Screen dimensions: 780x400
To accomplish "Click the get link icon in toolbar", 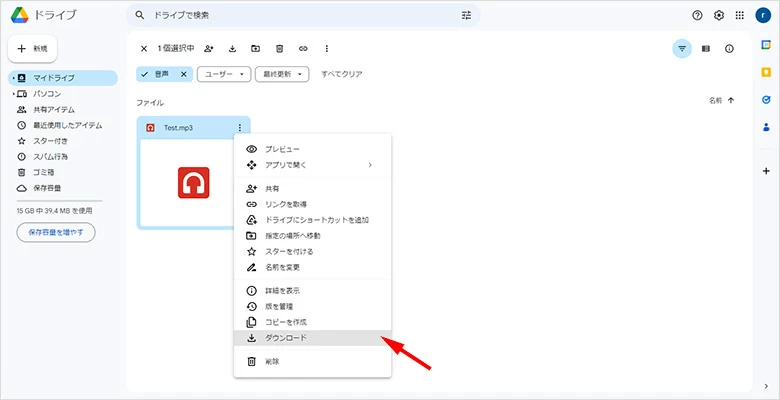I will [x=303, y=48].
